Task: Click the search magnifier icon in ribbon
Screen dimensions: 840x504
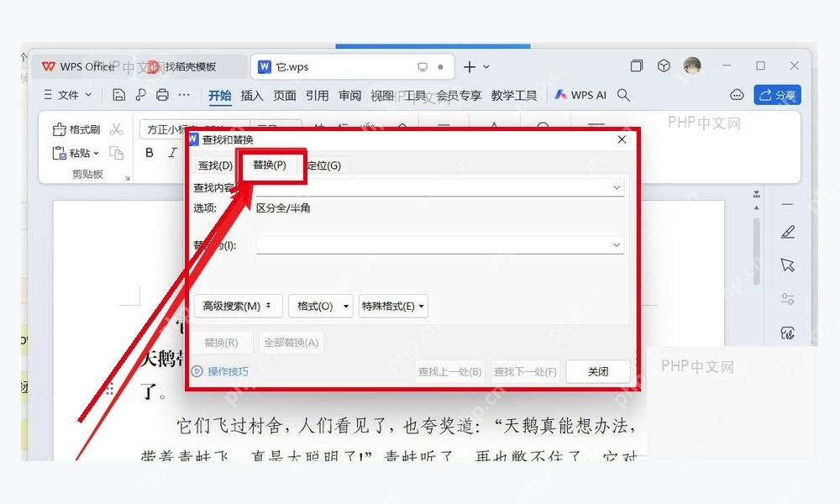Action: click(623, 95)
